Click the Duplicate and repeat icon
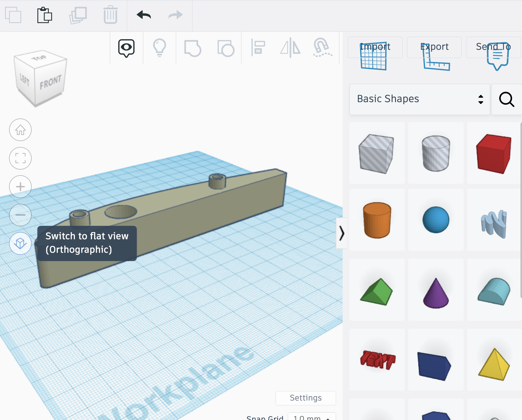522x420 pixels. (x=78, y=15)
